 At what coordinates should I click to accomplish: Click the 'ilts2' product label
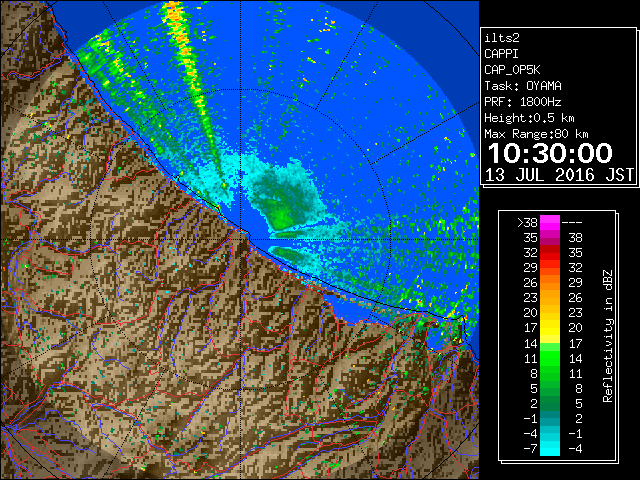click(x=502, y=38)
